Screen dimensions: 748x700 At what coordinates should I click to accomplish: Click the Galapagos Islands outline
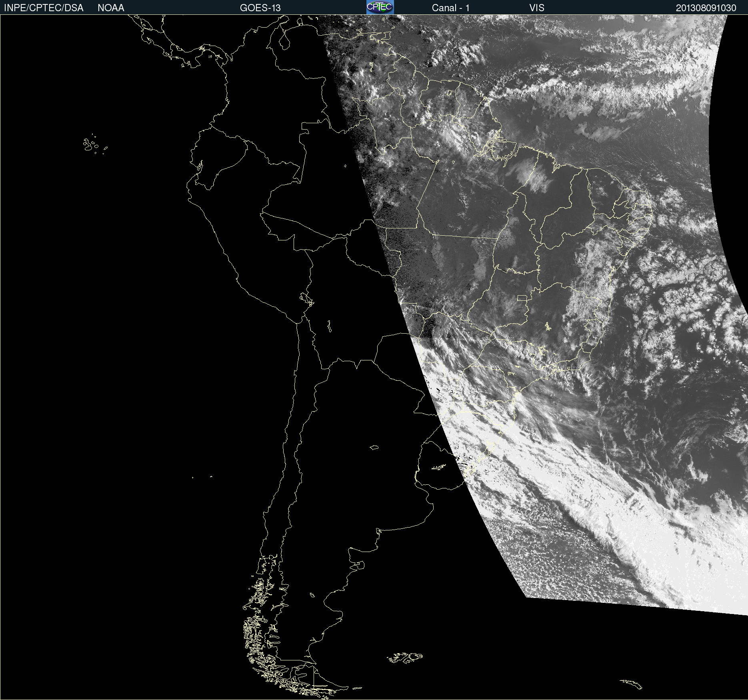95,144
